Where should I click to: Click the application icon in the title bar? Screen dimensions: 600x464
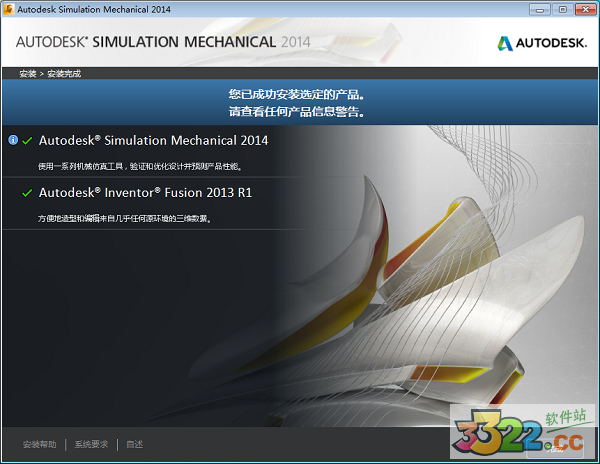[x=8, y=9]
